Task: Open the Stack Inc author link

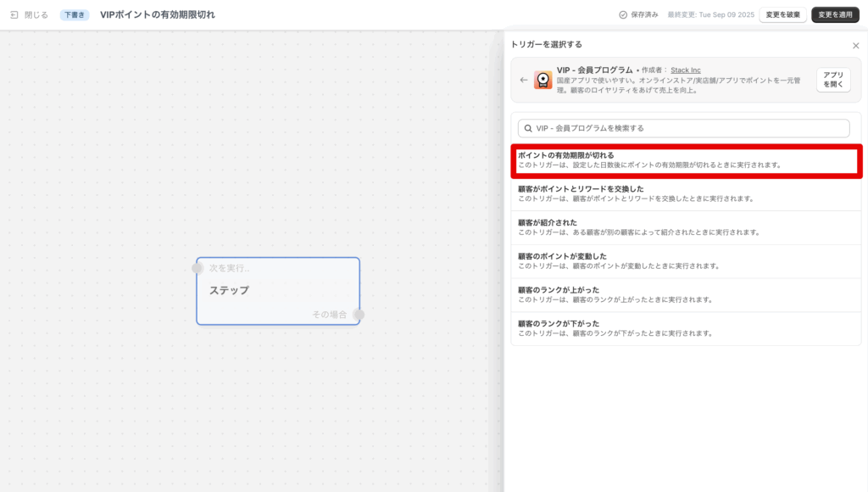Action: [x=686, y=70]
